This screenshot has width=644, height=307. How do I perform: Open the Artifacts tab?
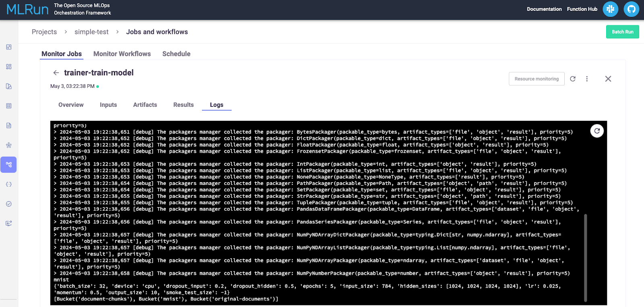pos(145,105)
